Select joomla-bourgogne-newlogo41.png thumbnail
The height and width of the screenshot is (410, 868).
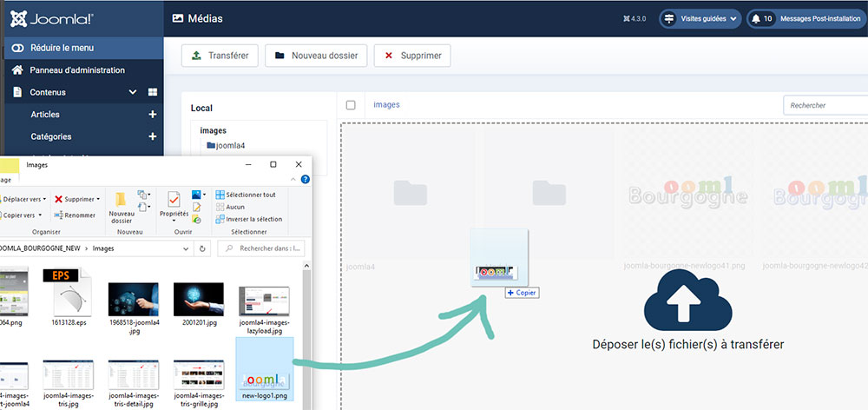(688, 195)
